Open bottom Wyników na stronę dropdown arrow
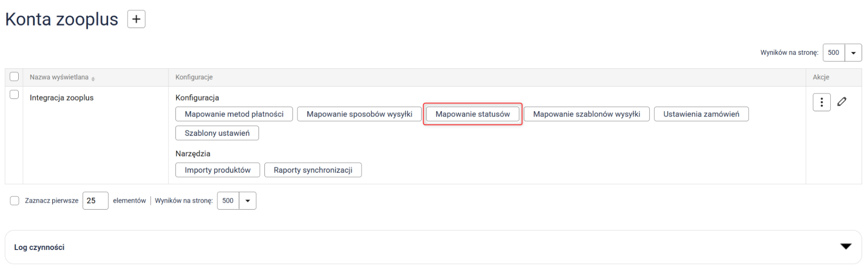The width and height of the screenshot is (868, 270). pos(248,201)
